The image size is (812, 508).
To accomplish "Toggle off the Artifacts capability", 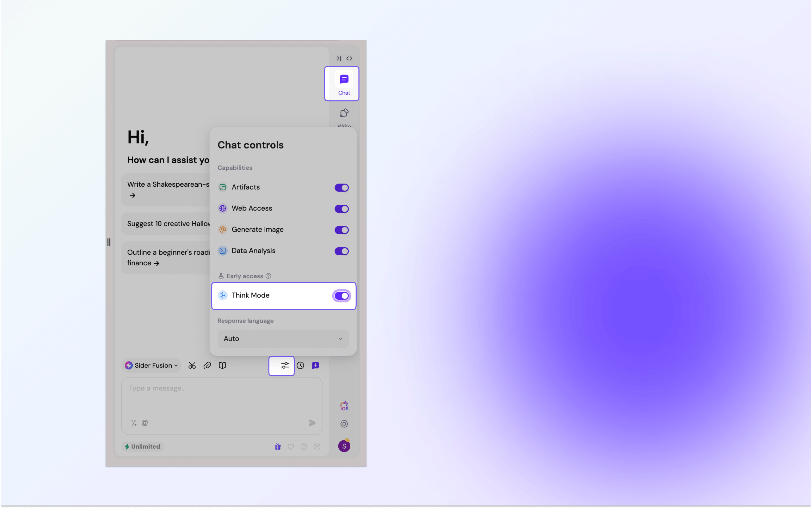I will coord(341,187).
